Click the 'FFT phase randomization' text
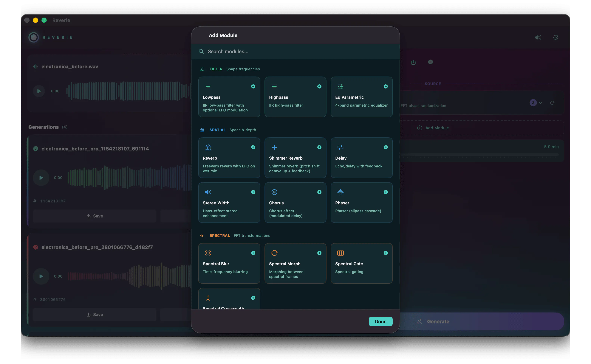The image size is (591, 364). point(423,106)
